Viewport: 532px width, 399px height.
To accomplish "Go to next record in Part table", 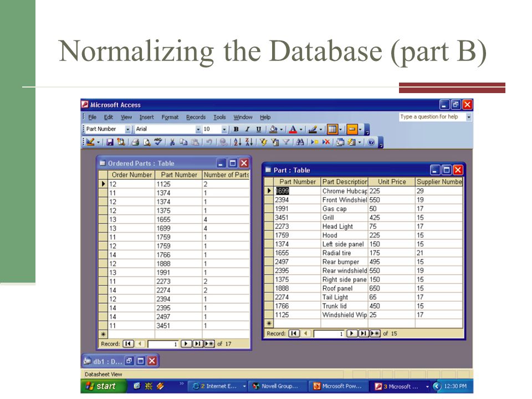I will pyautogui.click(x=352, y=334).
